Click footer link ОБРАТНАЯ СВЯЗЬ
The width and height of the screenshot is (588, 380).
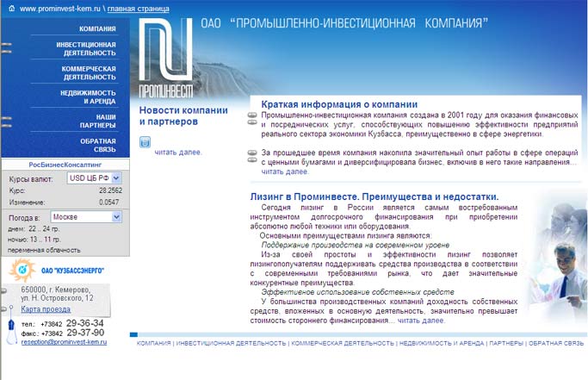point(556,343)
